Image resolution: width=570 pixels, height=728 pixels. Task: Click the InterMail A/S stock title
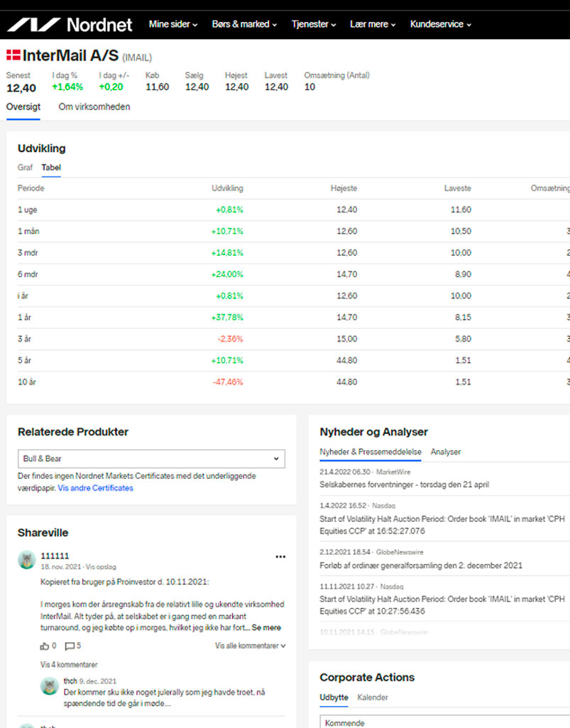tap(70, 55)
